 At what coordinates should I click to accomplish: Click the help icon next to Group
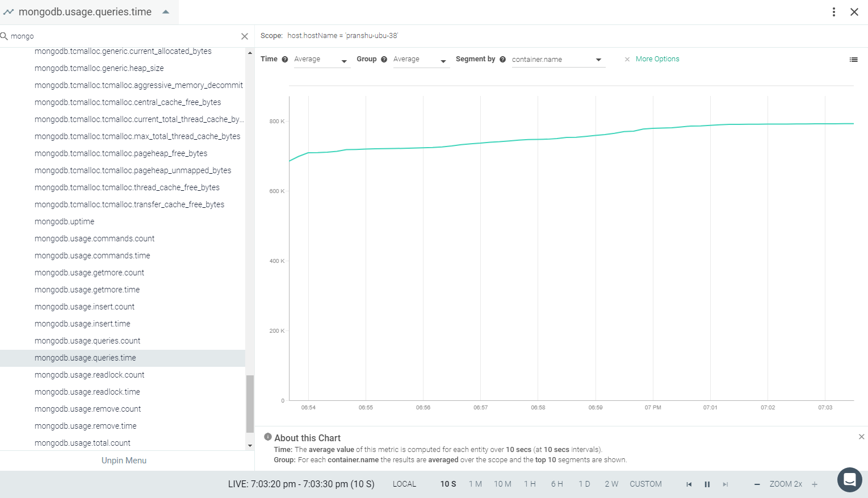pyautogui.click(x=384, y=59)
